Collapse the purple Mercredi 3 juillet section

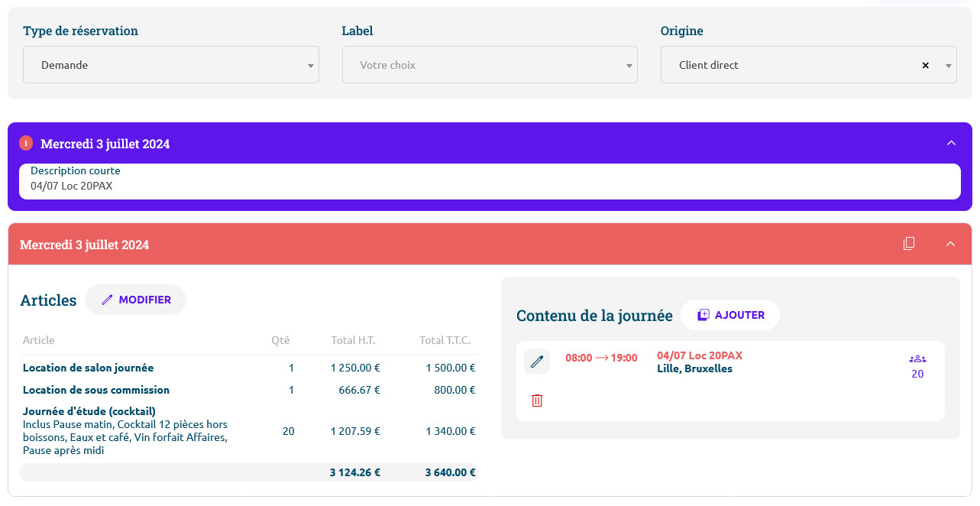pos(951,143)
